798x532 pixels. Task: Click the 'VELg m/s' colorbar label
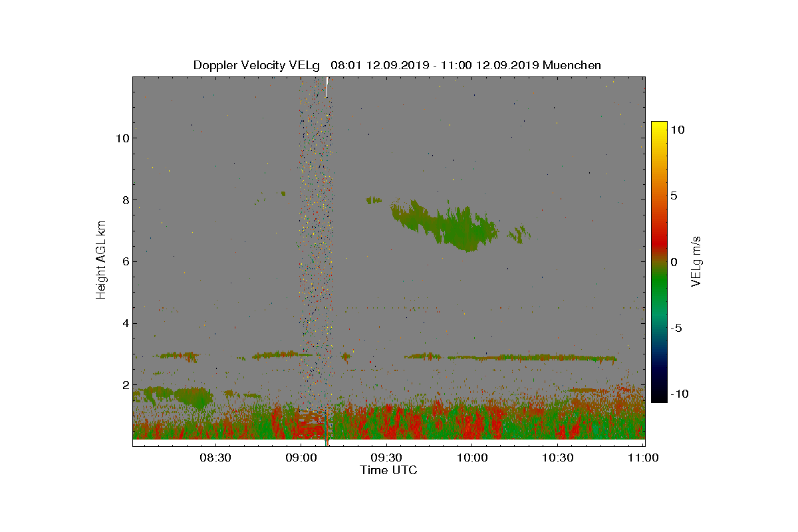pos(696,261)
